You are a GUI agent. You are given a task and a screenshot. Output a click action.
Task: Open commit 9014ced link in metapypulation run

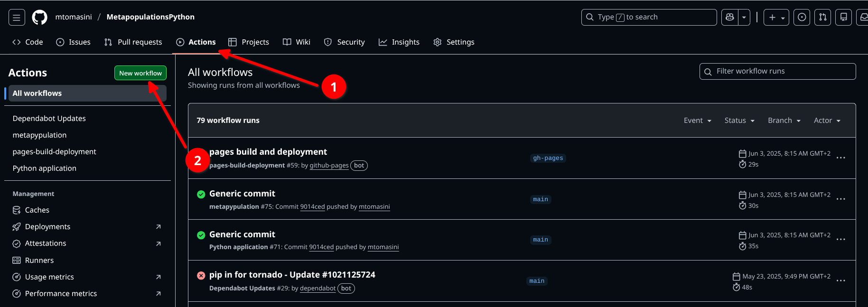pos(312,207)
